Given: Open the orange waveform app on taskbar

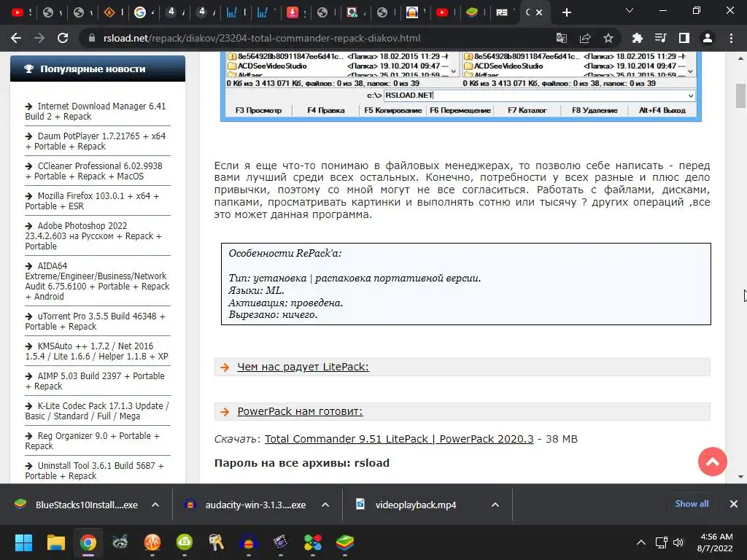Looking at the screenshot, I should pos(152,542).
